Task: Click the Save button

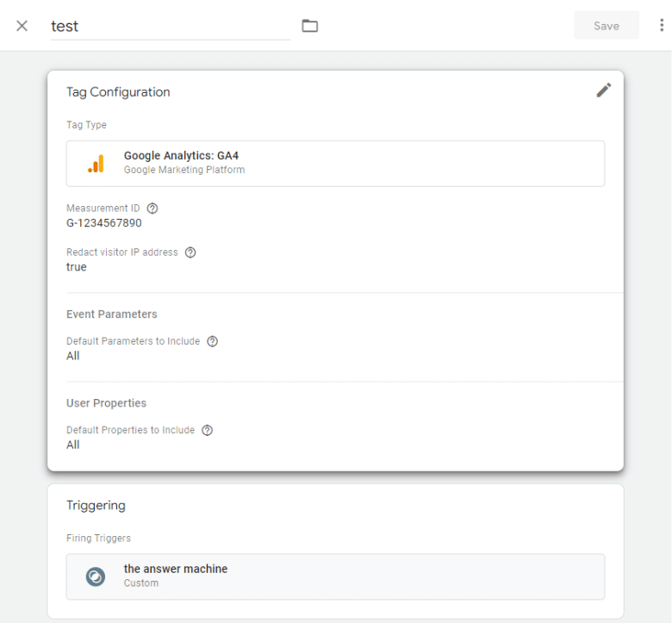Action: (606, 26)
